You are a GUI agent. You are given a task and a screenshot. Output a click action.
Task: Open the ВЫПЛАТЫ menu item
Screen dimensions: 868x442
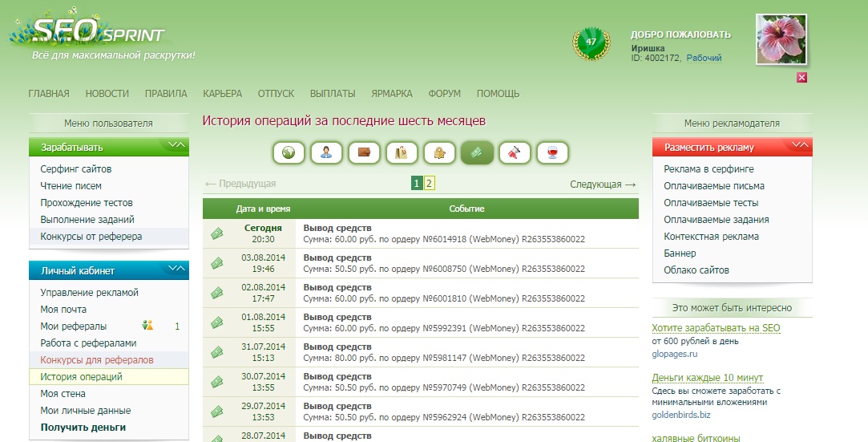coord(333,94)
